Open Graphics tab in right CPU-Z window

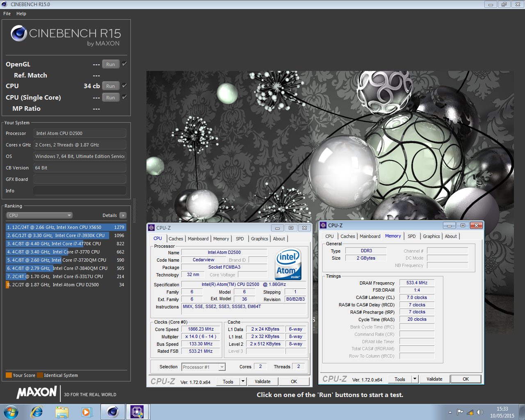(x=431, y=236)
